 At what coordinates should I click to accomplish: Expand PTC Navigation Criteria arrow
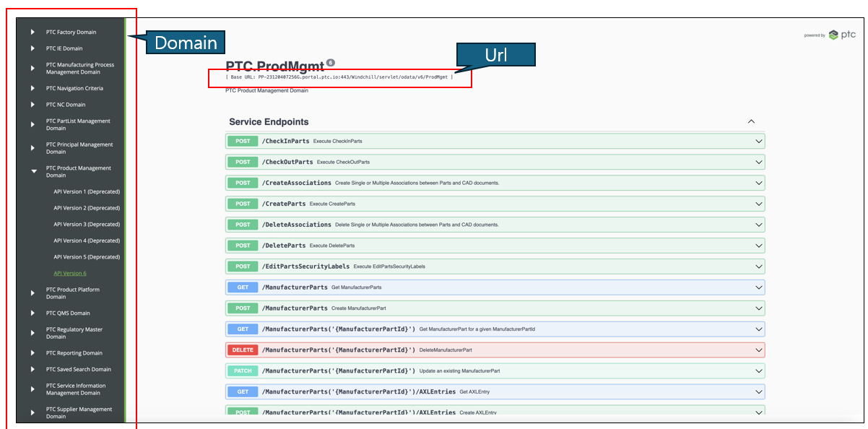coord(32,88)
